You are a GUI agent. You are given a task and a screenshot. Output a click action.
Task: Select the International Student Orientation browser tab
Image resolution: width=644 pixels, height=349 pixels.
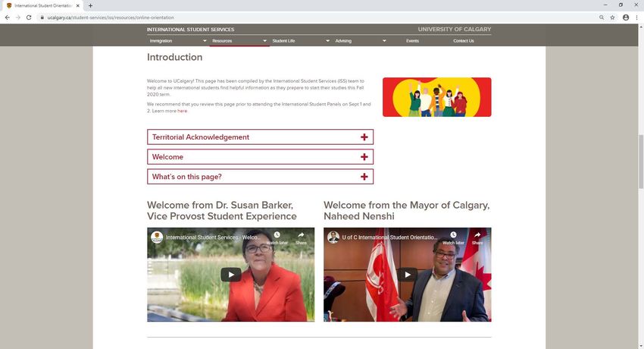pos(42,6)
